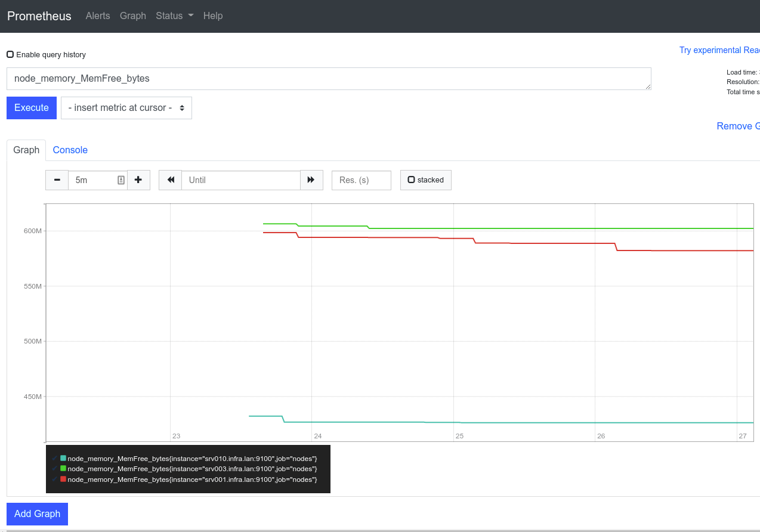Switch to the Console tab

(x=70, y=150)
